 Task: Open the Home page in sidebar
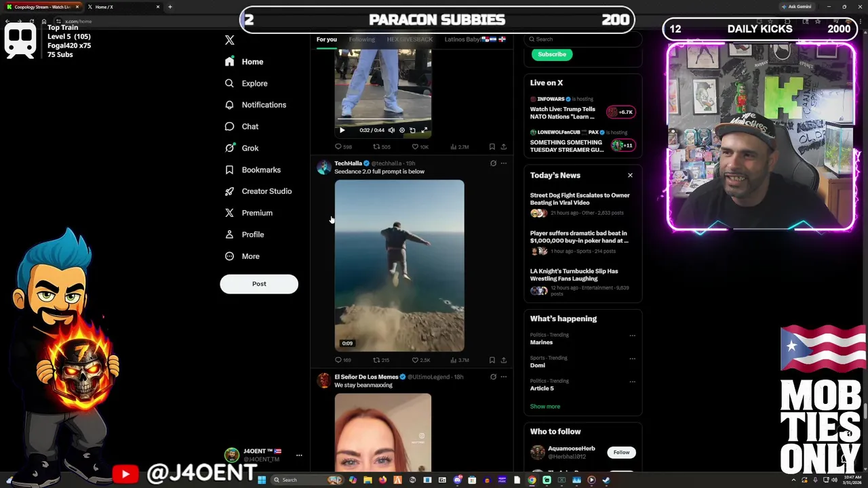(x=244, y=62)
